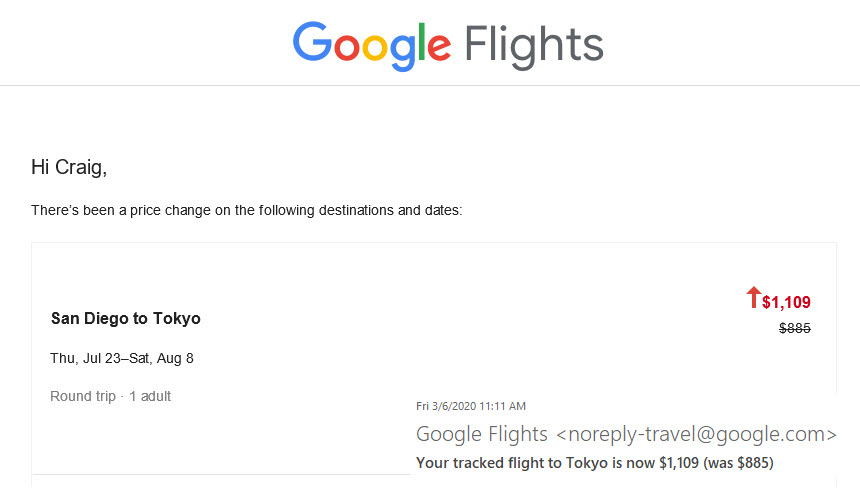Image resolution: width=860 pixels, height=490 pixels.
Task: Select the red $1,109 price in flight card
Action: pos(786,302)
